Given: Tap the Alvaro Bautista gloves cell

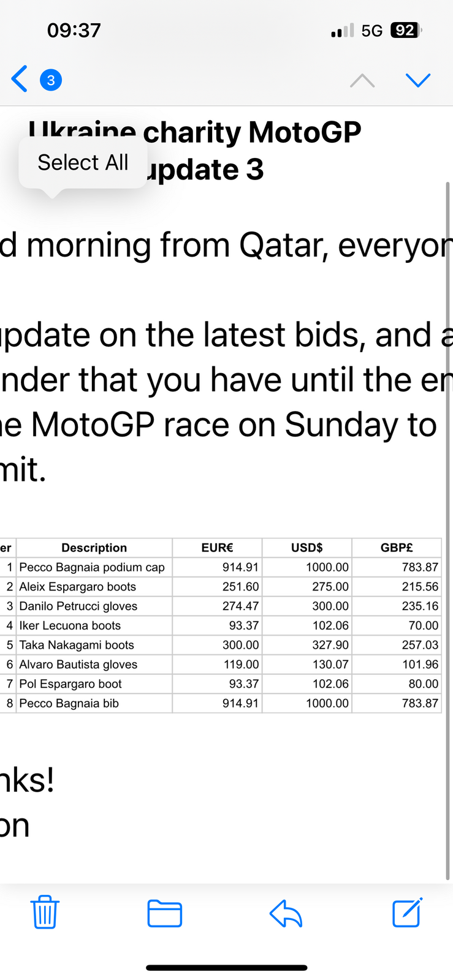Looking at the screenshot, I should coord(94,665).
